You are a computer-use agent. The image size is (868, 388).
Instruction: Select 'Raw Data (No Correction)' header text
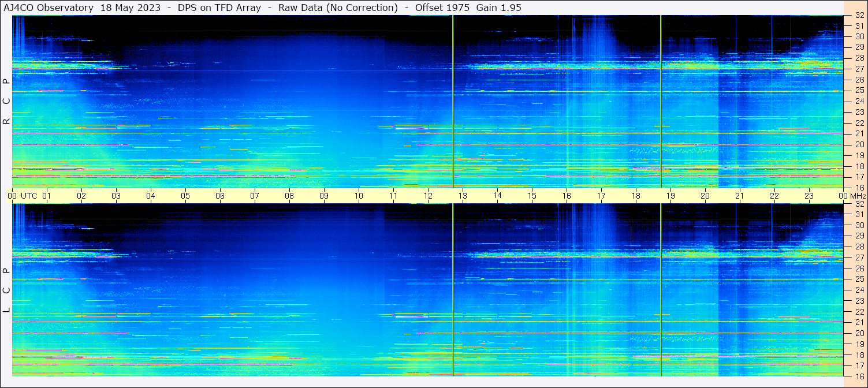[x=338, y=8]
